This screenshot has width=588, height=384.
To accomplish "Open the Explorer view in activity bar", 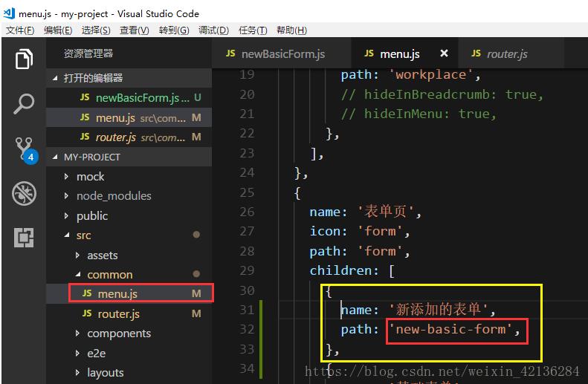I will 24,59.
